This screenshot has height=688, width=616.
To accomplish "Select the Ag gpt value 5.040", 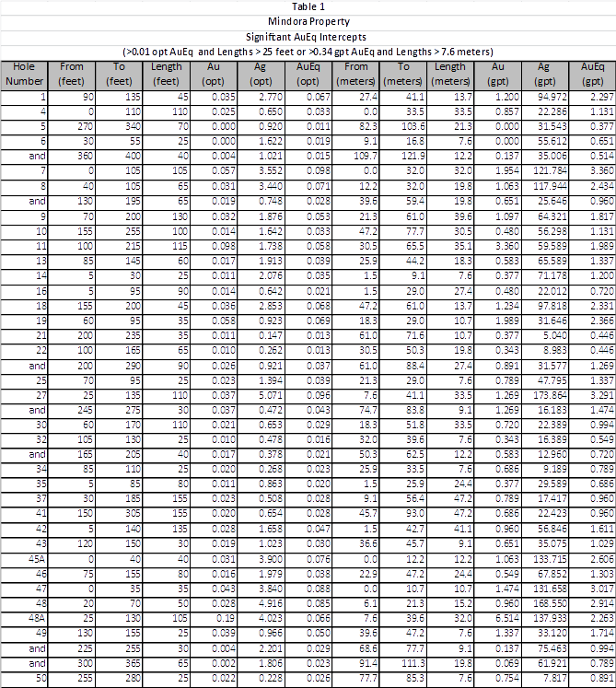I will 555,335.
